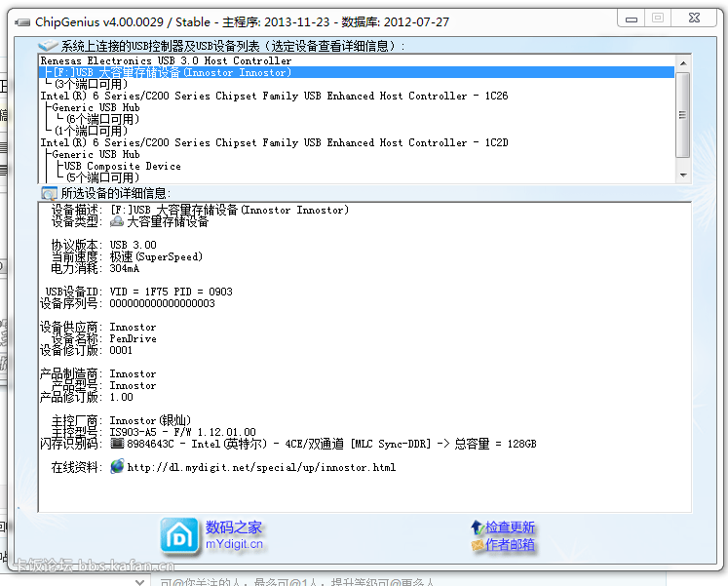Click device list scrollbar up arrow
Screen dimensions: 728x586
pos(683,62)
